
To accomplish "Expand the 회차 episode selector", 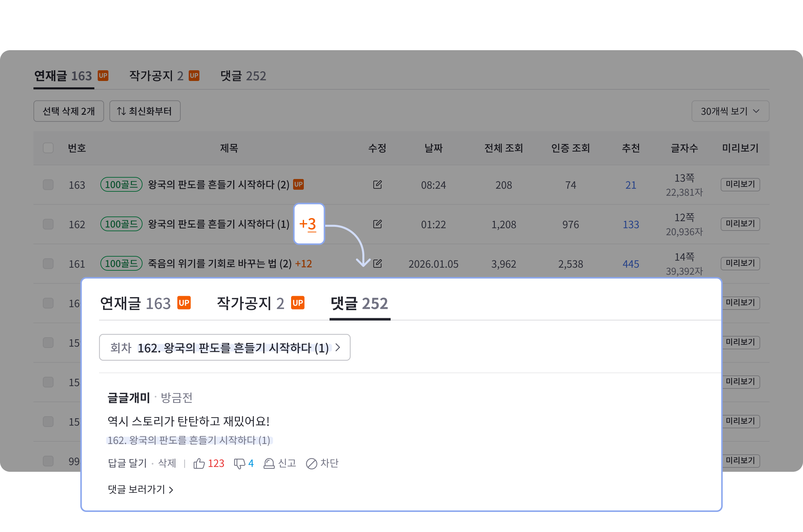I will click(225, 347).
